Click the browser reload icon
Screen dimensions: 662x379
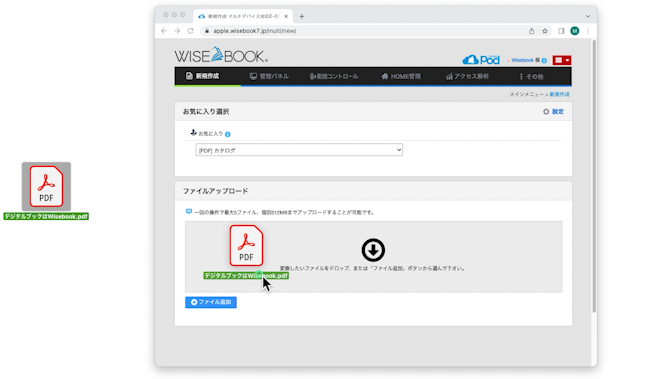pos(191,31)
